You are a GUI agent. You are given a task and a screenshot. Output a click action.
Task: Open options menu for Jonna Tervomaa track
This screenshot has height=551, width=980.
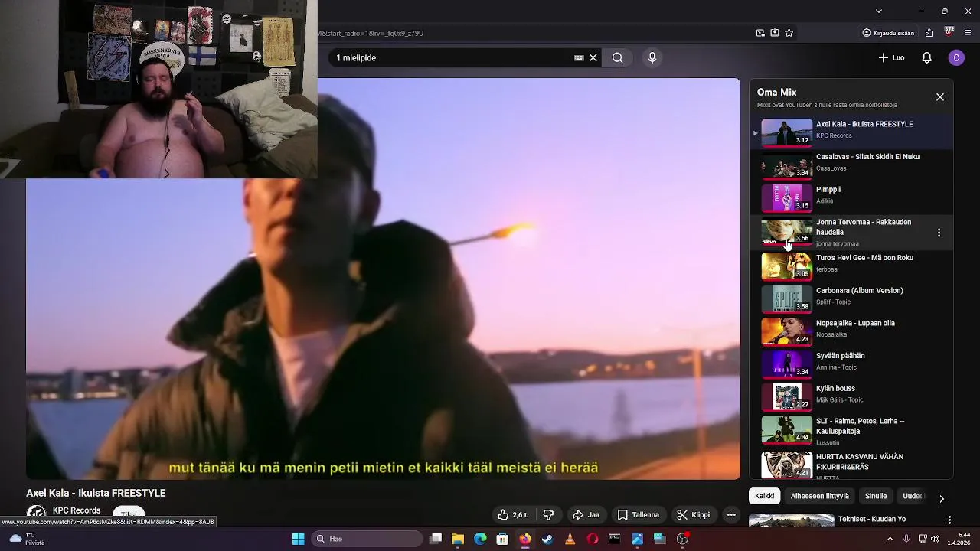click(939, 233)
